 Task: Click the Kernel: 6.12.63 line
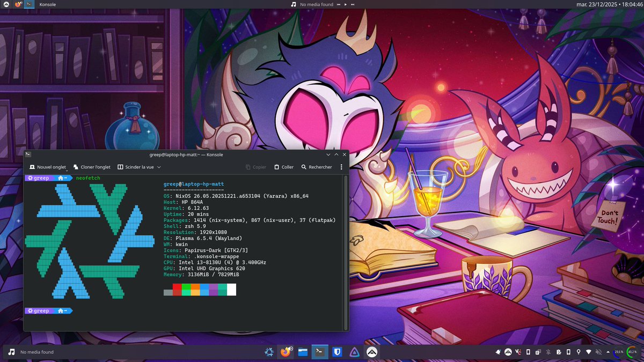coord(186,209)
